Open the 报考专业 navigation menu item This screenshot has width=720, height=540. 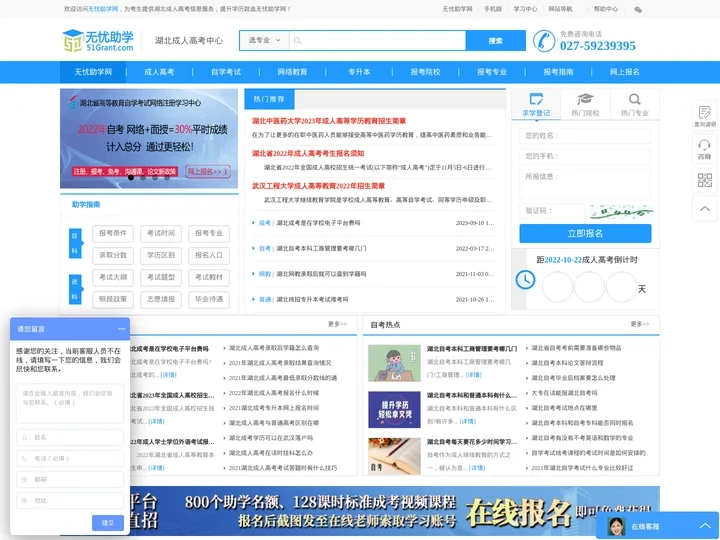click(492, 72)
